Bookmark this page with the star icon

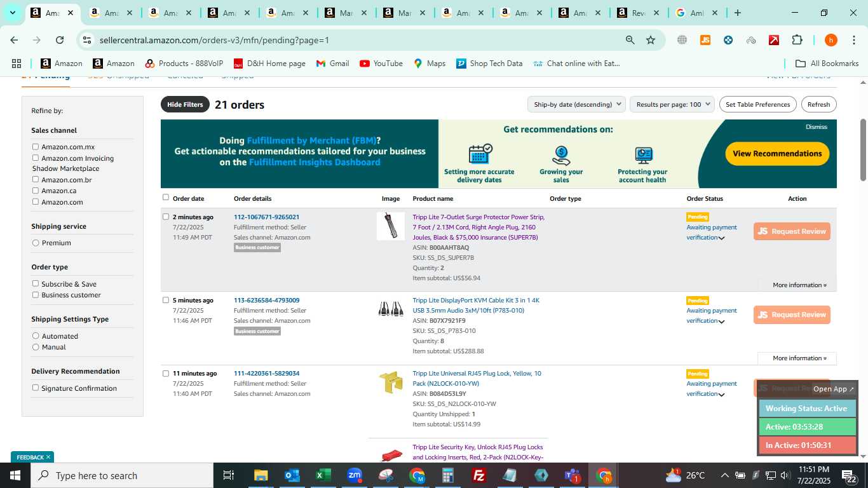651,40
